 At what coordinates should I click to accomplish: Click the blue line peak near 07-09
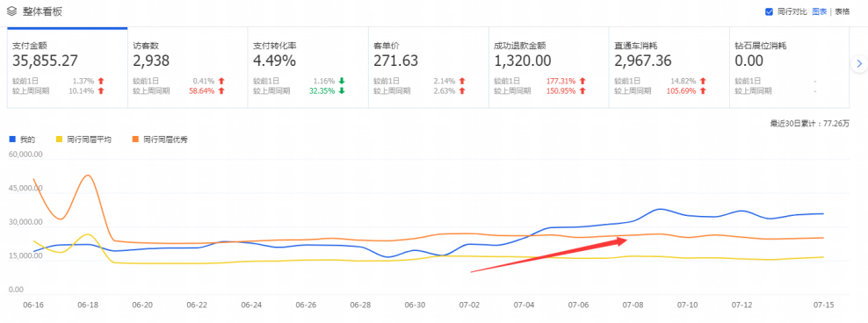[x=659, y=209]
